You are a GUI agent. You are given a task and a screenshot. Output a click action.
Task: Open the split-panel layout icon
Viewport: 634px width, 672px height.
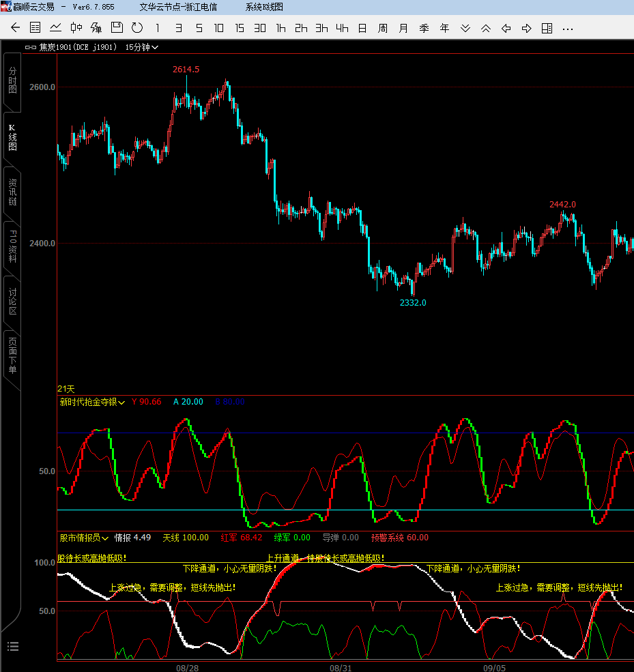(x=547, y=28)
